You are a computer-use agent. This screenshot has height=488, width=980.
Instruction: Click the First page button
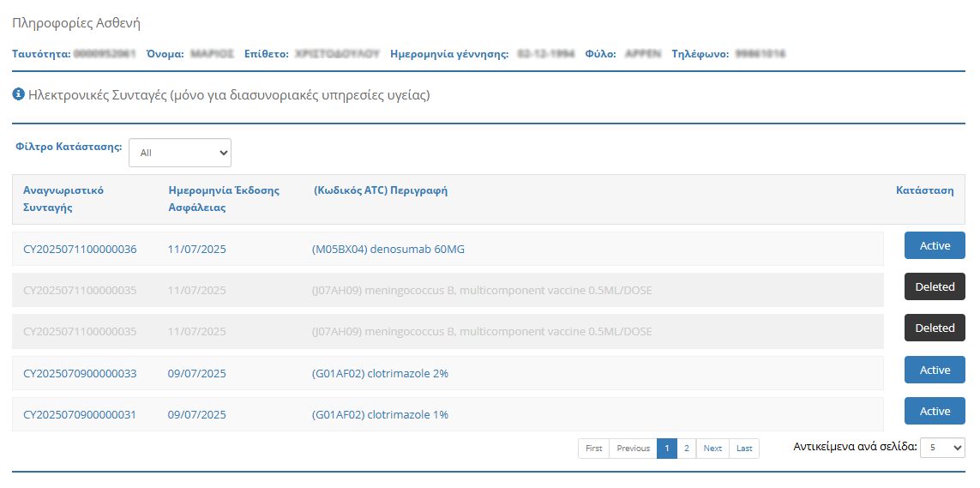tap(593, 449)
